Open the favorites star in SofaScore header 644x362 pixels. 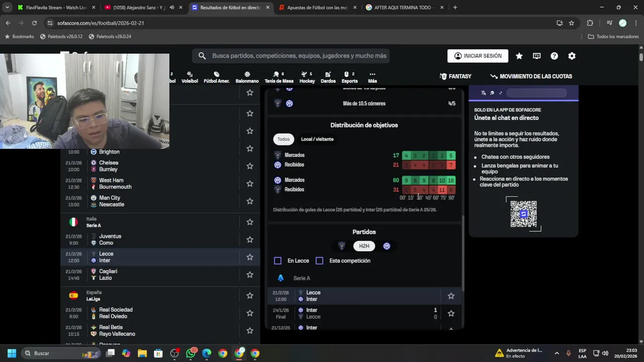tap(519, 56)
